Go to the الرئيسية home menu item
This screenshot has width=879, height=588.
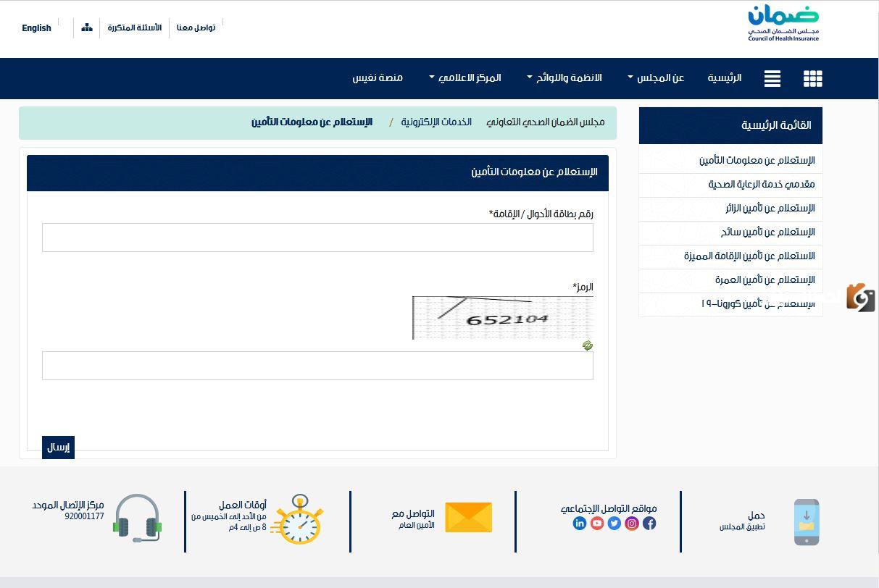click(724, 78)
